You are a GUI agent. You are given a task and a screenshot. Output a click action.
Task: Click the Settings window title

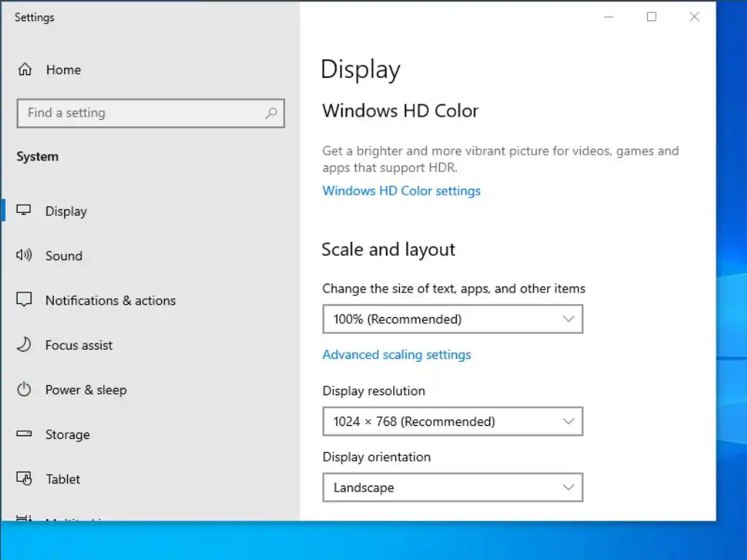[34, 17]
